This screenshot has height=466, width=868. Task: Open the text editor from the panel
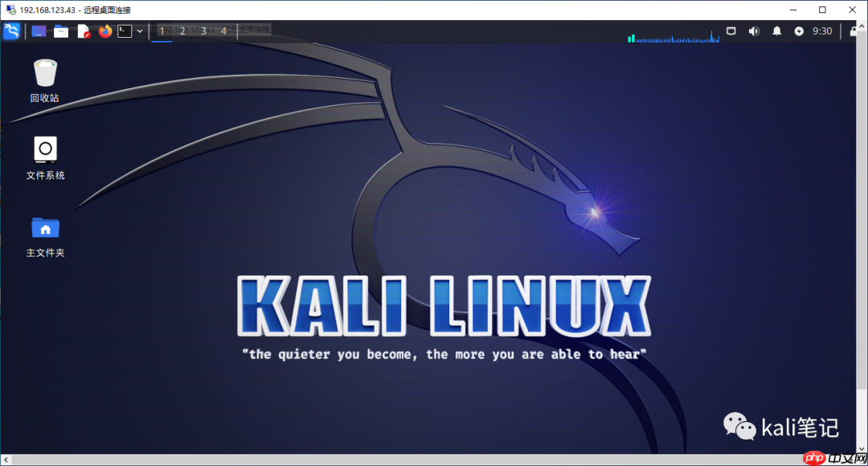coord(83,31)
